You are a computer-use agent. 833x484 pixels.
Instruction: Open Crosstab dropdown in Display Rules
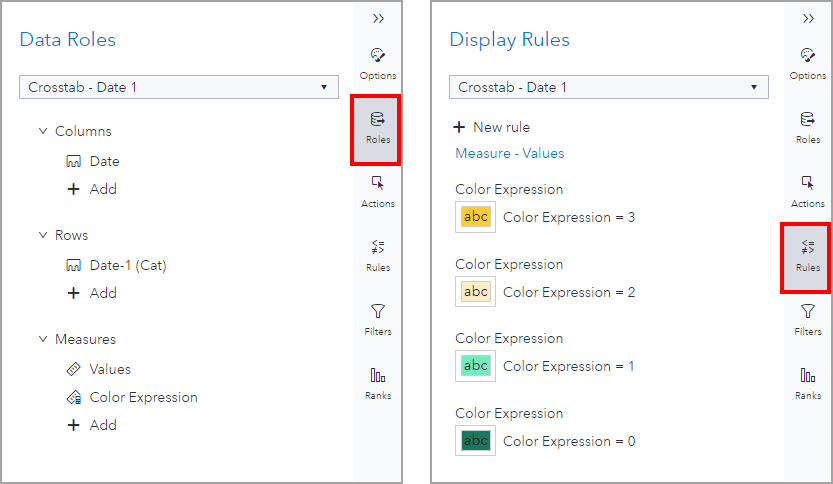(x=609, y=87)
